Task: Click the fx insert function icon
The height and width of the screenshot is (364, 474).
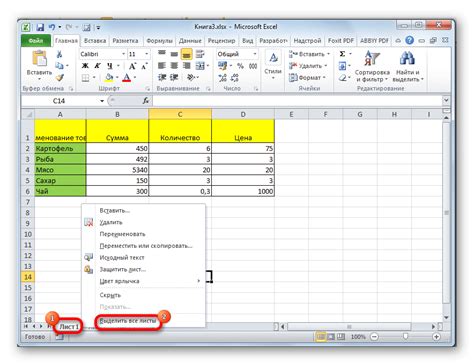Action: tap(146, 101)
